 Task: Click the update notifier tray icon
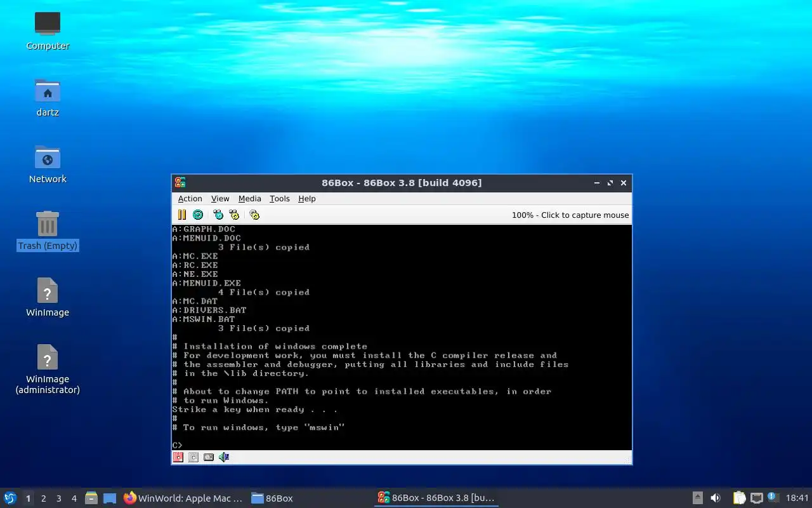point(773,497)
